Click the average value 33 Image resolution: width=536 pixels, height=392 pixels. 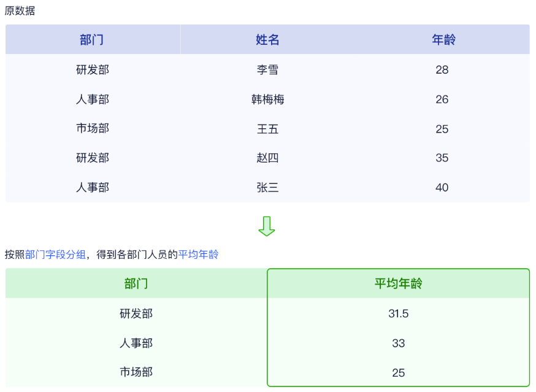point(399,343)
